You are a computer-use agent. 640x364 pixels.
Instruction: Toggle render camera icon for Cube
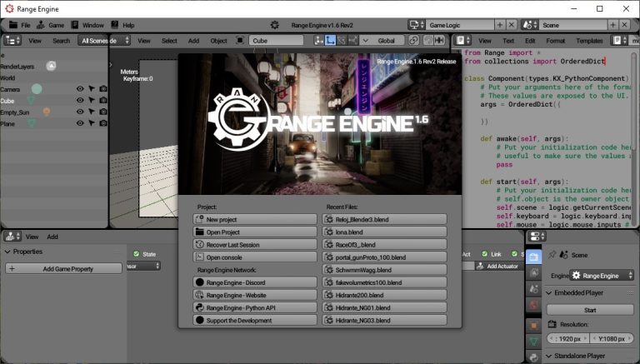(103, 100)
